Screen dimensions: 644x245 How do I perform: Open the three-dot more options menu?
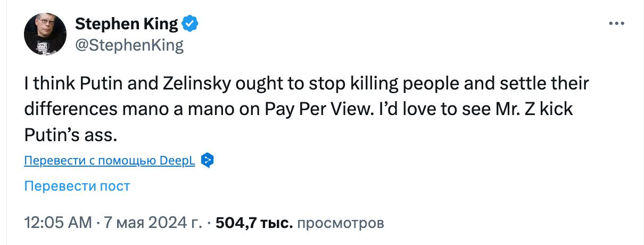(616, 24)
